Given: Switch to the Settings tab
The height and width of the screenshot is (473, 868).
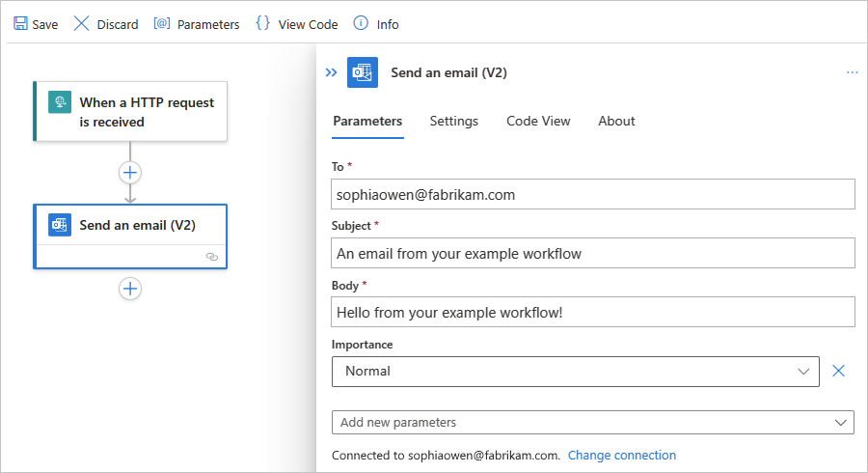Looking at the screenshot, I should (454, 121).
